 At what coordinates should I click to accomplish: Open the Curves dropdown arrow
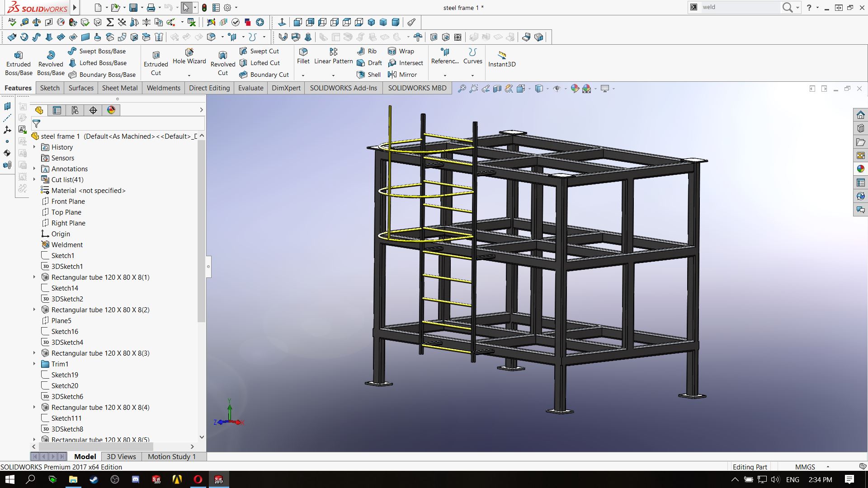(472, 75)
